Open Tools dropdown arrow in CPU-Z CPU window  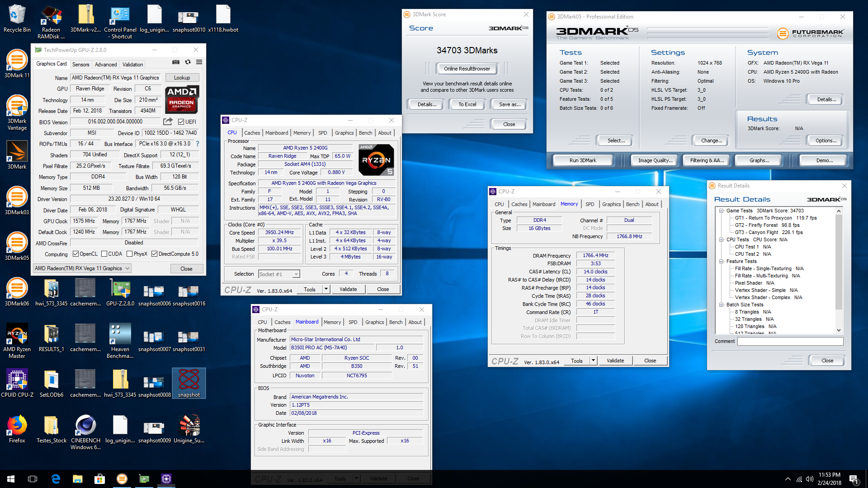pyautogui.click(x=326, y=289)
